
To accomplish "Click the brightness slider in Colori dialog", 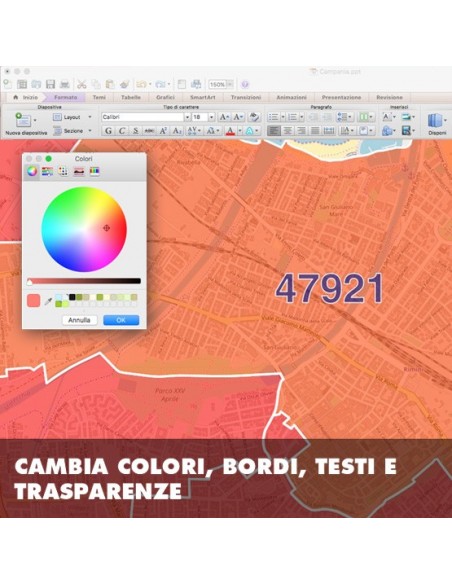I will coord(84,281).
